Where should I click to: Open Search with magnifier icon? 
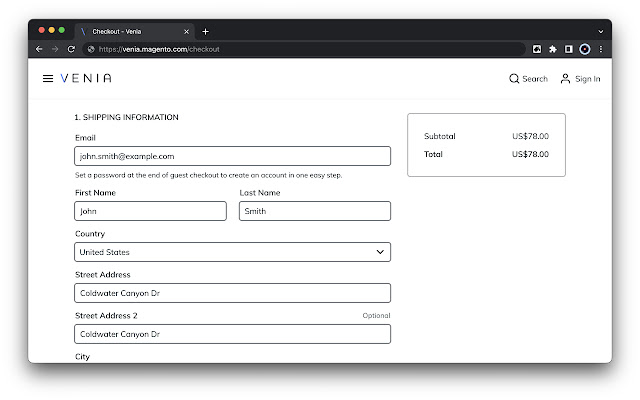(x=528, y=78)
